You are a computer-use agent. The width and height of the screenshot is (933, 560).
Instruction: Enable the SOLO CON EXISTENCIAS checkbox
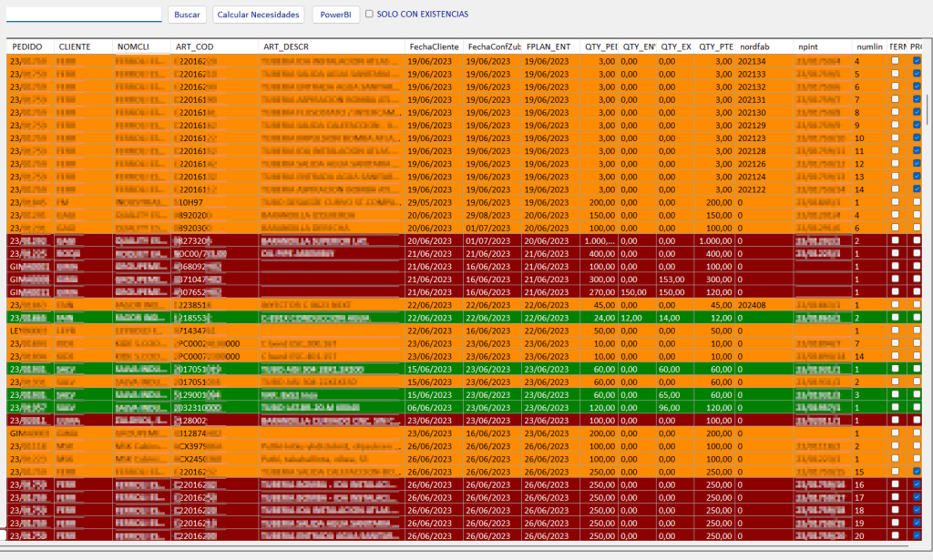click(x=369, y=15)
